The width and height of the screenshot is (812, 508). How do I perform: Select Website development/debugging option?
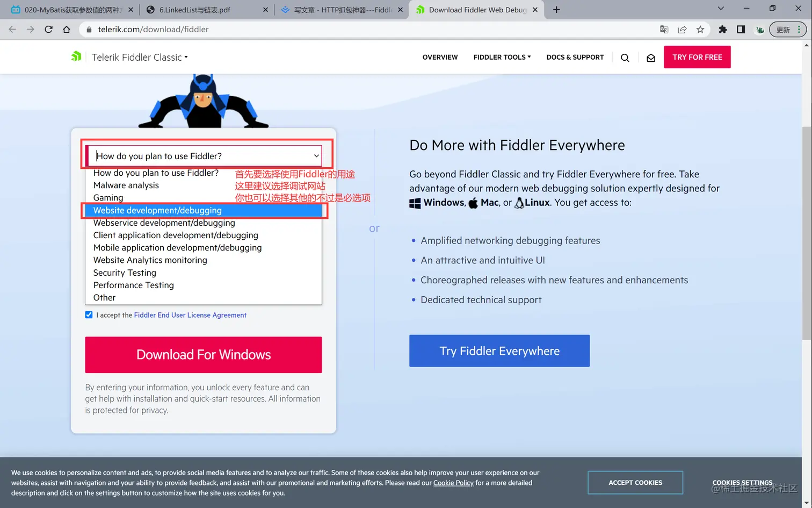204,210
